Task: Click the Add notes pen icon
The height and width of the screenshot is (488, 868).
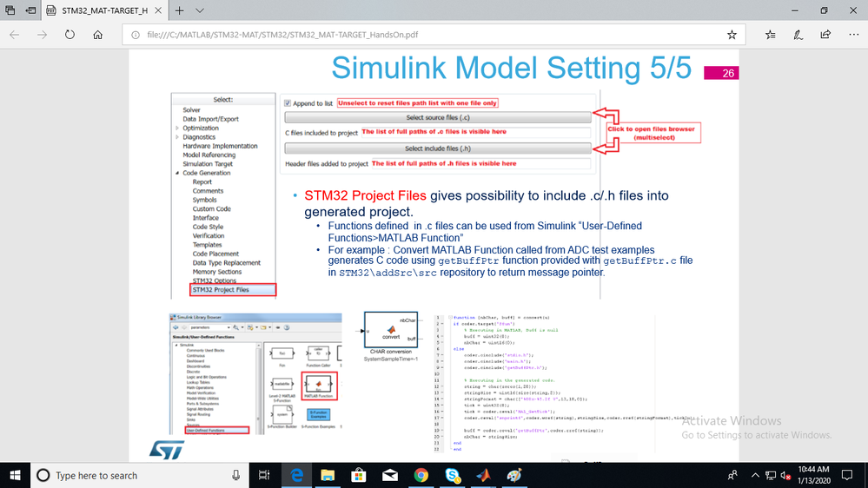Action: click(798, 35)
